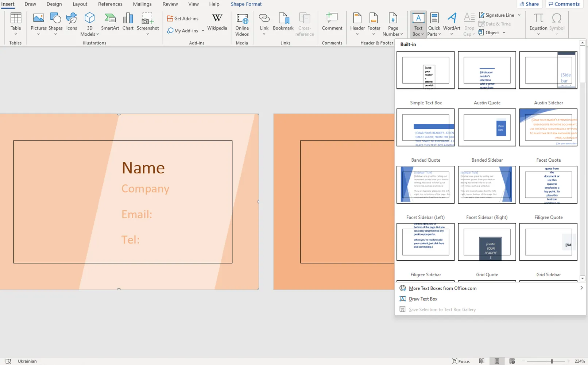The width and height of the screenshot is (588, 365).
Task: Open the Draw tab
Action: coord(30,4)
